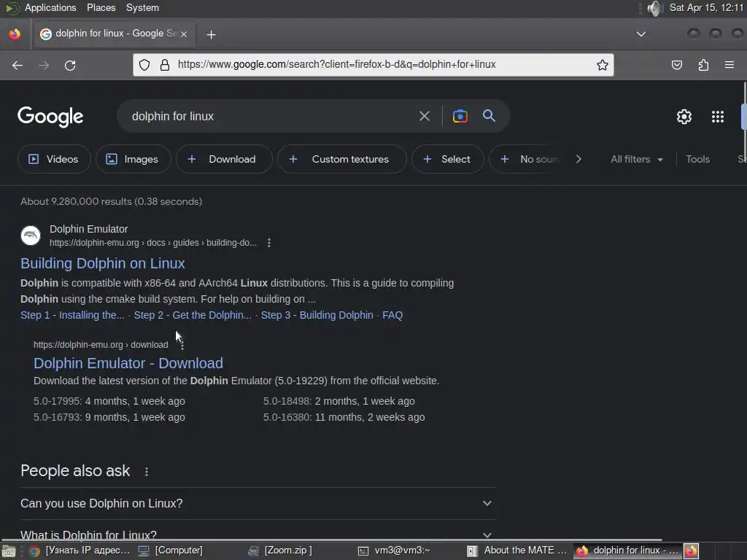The image size is (747, 560).
Task: Click version 5.0-18498 entry text
Action: tap(338, 402)
